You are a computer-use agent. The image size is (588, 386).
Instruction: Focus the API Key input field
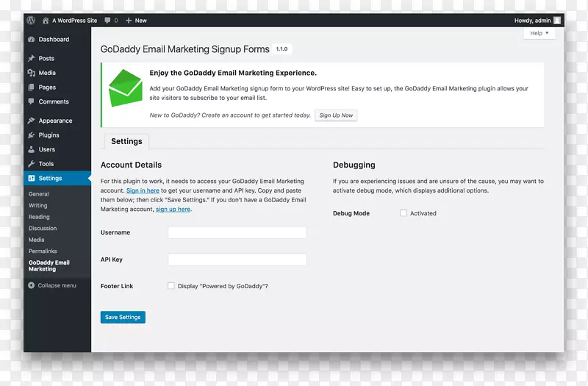pyautogui.click(x=237, y=260)
